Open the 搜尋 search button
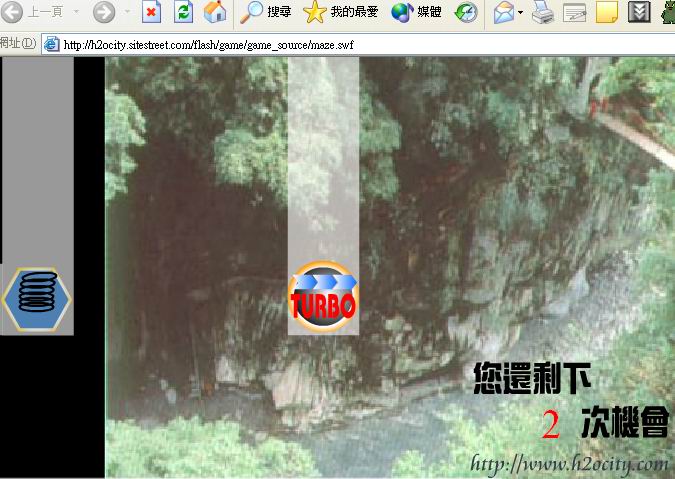The image size is (675, 479). tap(266, 12)
